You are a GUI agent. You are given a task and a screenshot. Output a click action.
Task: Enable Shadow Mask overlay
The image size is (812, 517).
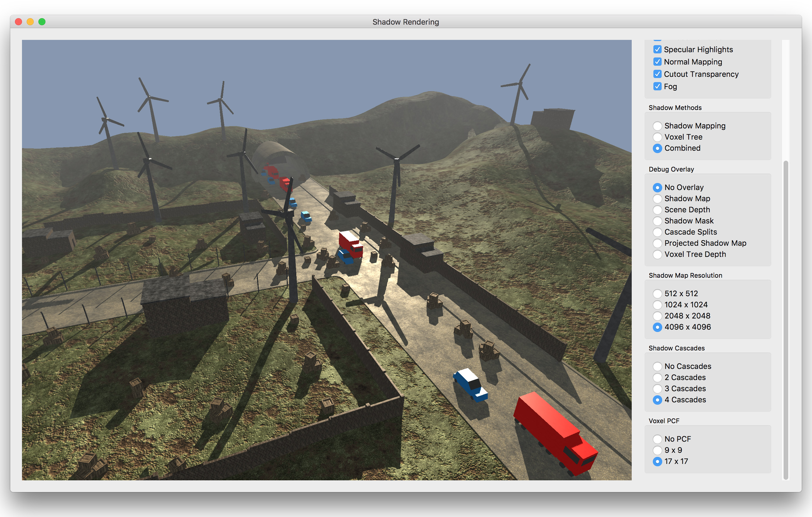[657, 221]
